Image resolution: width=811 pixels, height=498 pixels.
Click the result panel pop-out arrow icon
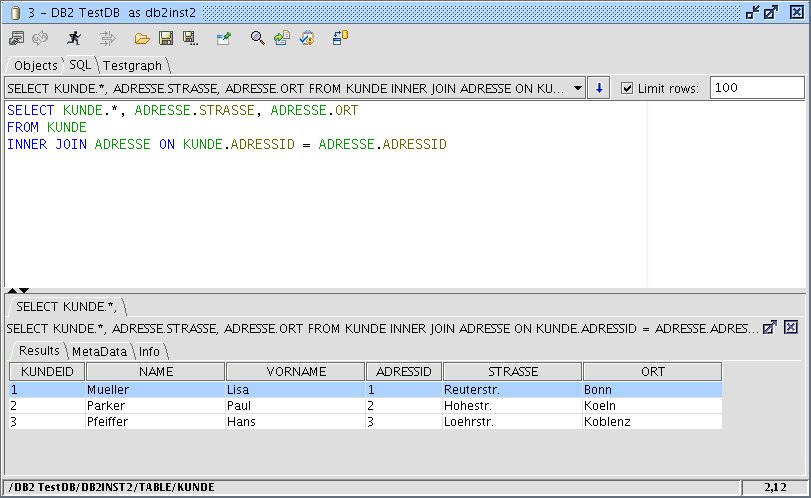(770, 327)
